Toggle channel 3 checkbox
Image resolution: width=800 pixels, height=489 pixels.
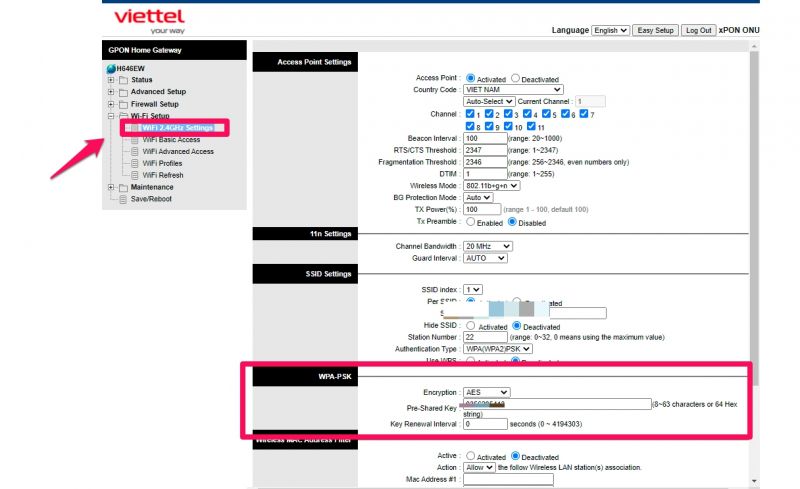click(508, 113)
